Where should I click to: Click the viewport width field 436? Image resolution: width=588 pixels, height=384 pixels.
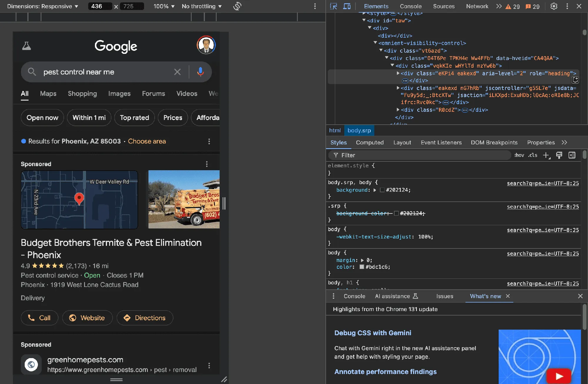pyautogui.click(x=100, y=6)
